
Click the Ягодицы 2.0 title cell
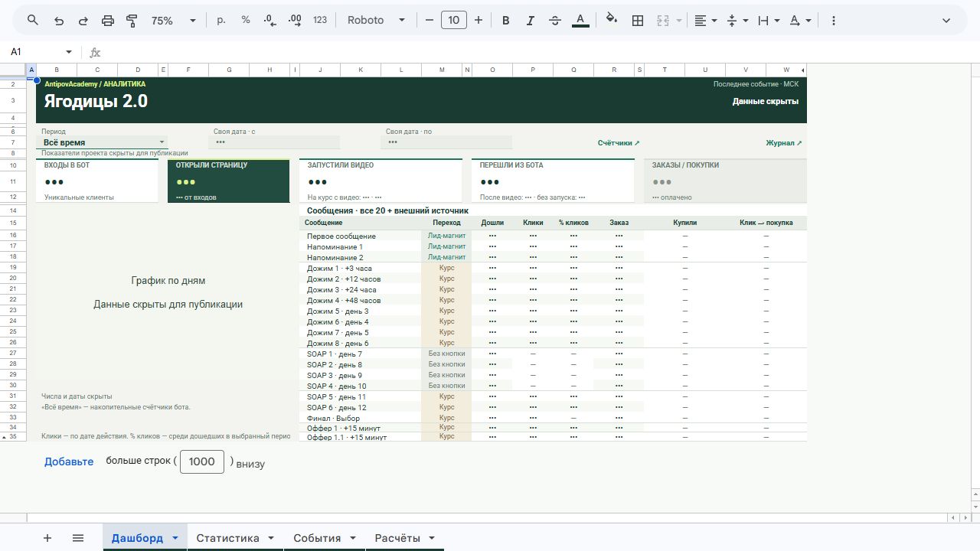(96, 101)
